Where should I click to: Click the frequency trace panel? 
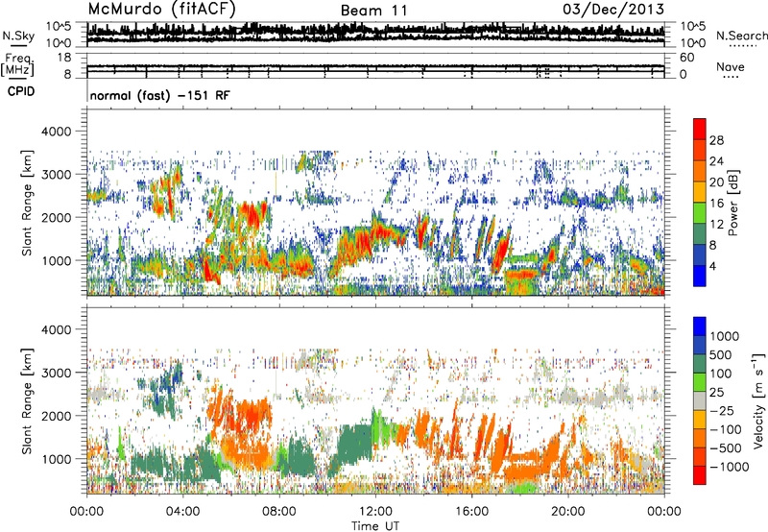(375, 65)
